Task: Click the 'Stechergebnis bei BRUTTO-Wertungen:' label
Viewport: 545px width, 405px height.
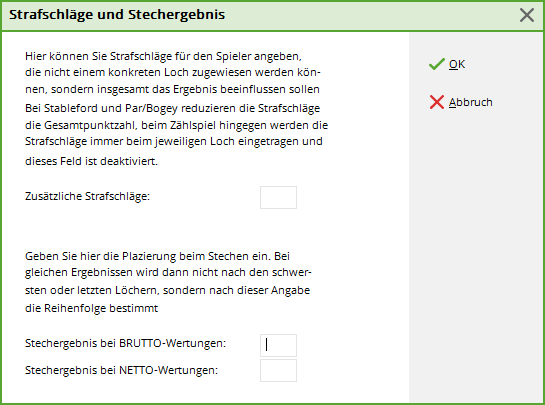Action: [125, 343]
